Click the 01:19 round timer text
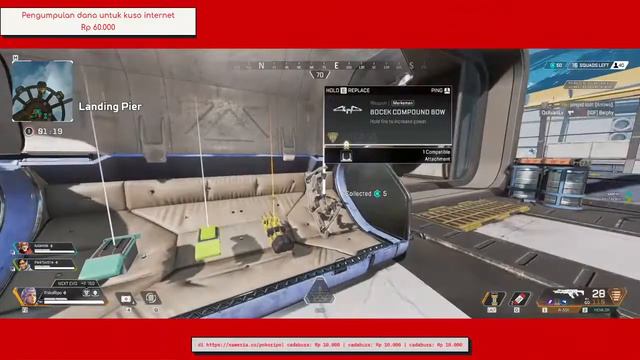 (x=50, y=131)
